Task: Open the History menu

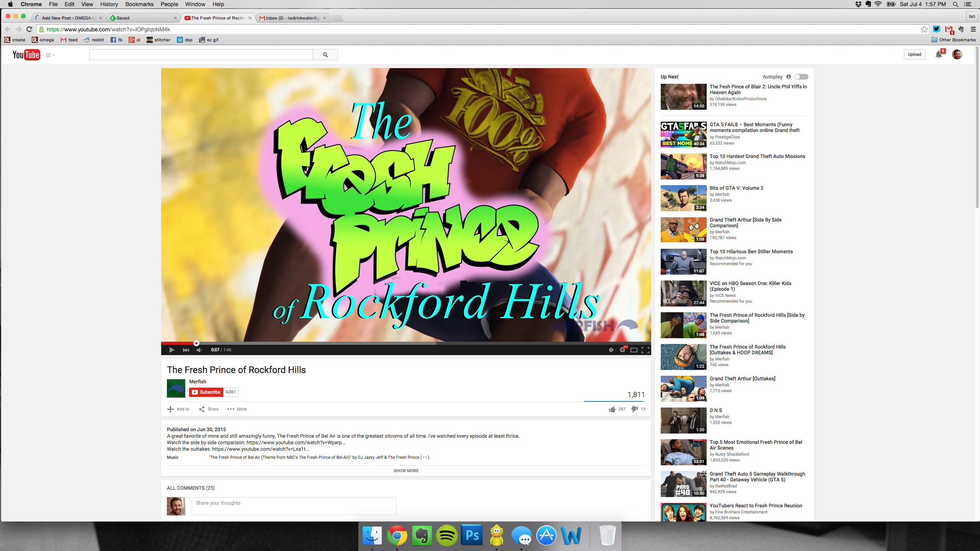Action: [x=109, y=4]
